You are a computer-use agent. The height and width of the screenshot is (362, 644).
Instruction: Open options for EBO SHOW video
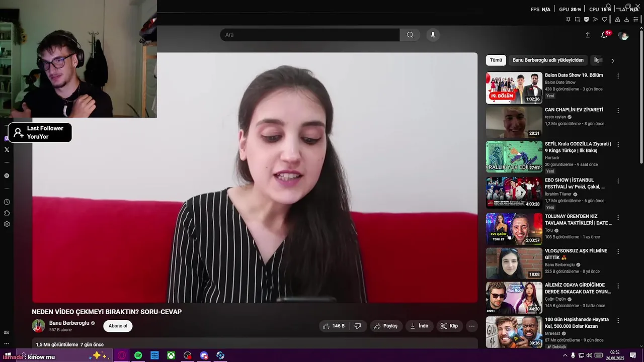[618, 181]
